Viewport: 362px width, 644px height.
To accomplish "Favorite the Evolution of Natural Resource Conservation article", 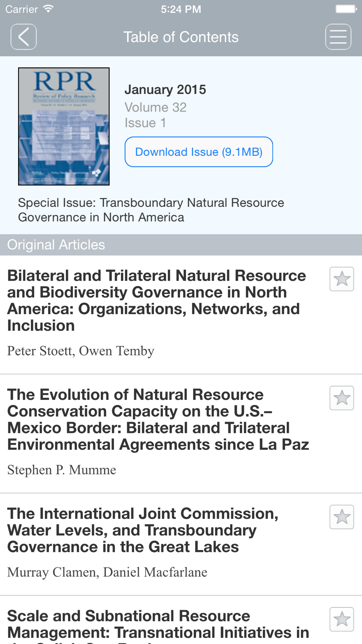I will coord(342,398).
